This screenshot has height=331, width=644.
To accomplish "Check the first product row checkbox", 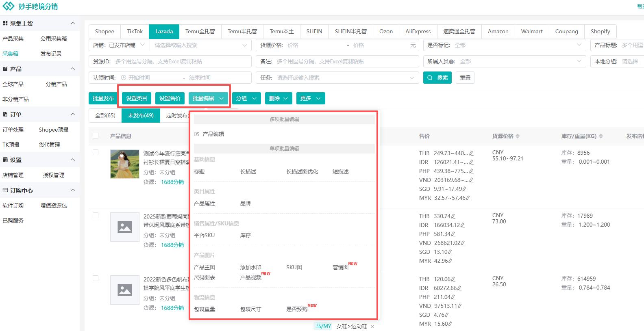I will click(x=96, y=152).
